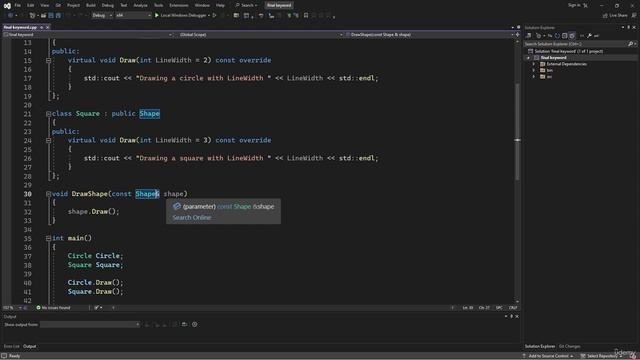Open Properties wrench in Solution Explorer
The height and width of the screenshot is (360, 640).
589,36
